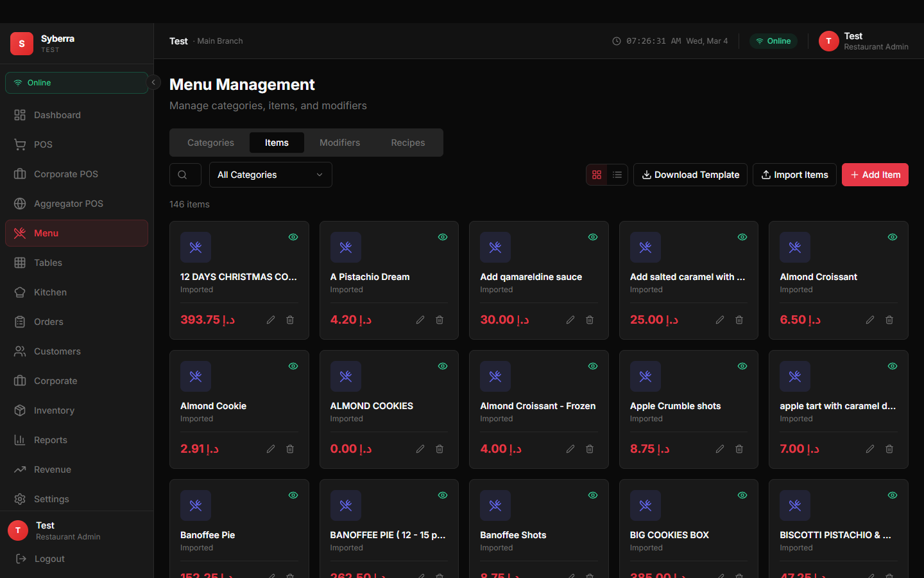This screenshot has height=578, width=924.
Task: Download the import template
Action: (690, 174)
